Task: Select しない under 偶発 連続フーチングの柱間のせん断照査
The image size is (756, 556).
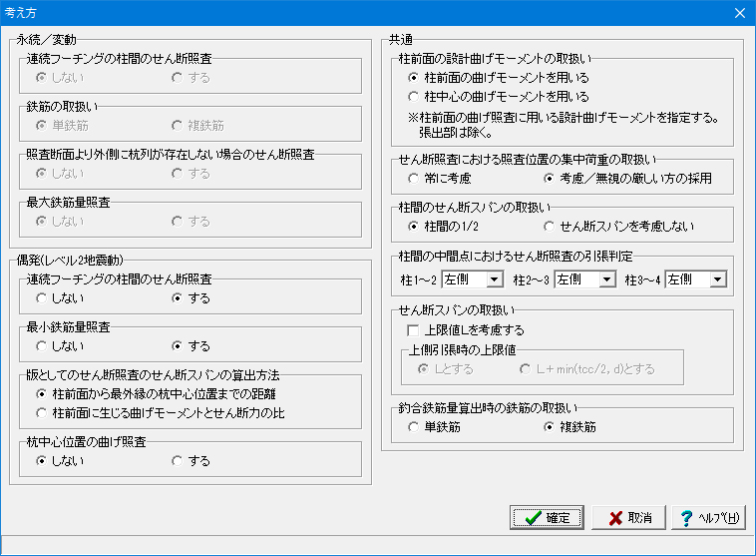Action: (60, 298)
